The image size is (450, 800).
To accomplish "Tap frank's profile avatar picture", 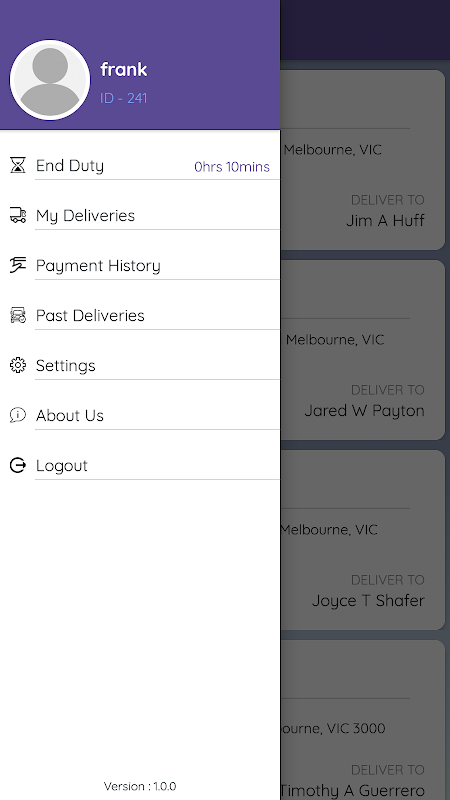I will pos(50,80).
